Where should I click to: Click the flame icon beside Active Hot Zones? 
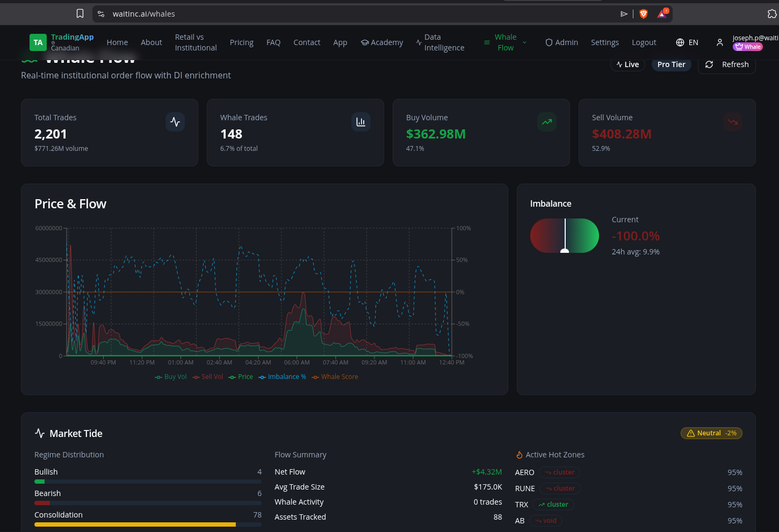[x=519, y=454]
